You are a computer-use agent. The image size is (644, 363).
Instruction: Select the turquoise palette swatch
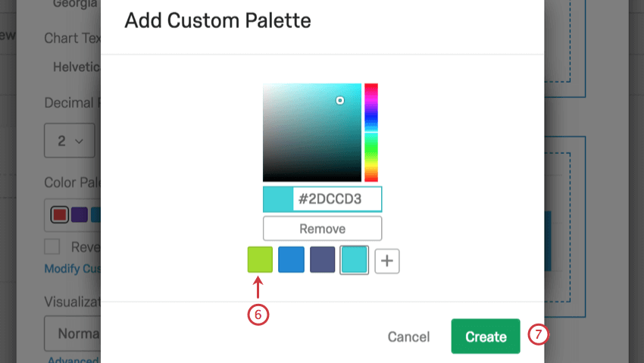[x=355, y=260]
